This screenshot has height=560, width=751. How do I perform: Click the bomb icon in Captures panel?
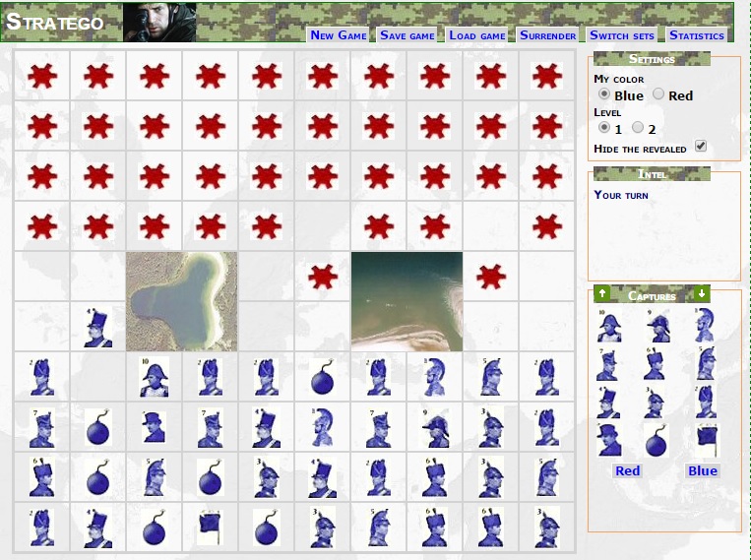pos(657,438)
